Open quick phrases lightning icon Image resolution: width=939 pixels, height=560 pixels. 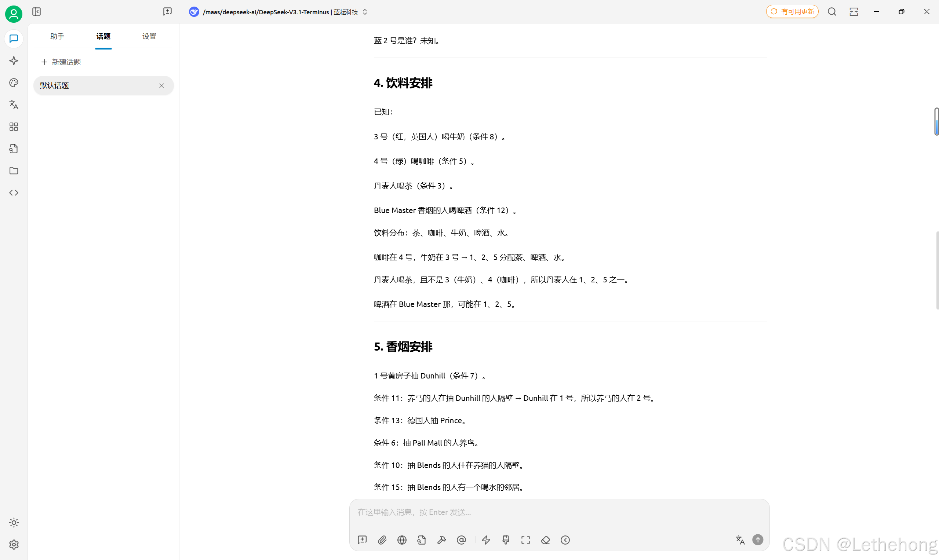(x=486, y=540)
